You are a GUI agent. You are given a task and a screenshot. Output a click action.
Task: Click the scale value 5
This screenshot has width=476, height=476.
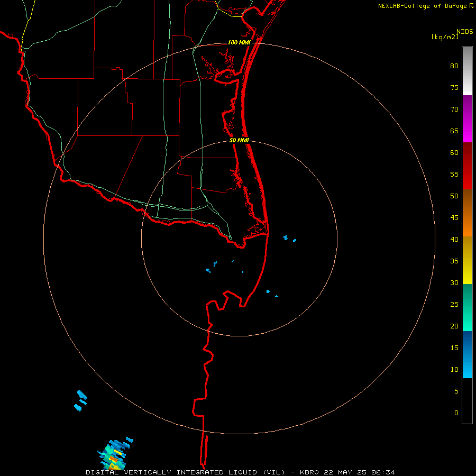[x=456, y=391]
